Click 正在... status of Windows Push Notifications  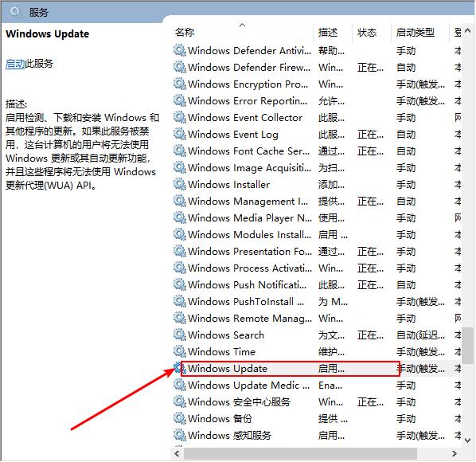click(370, 284)
